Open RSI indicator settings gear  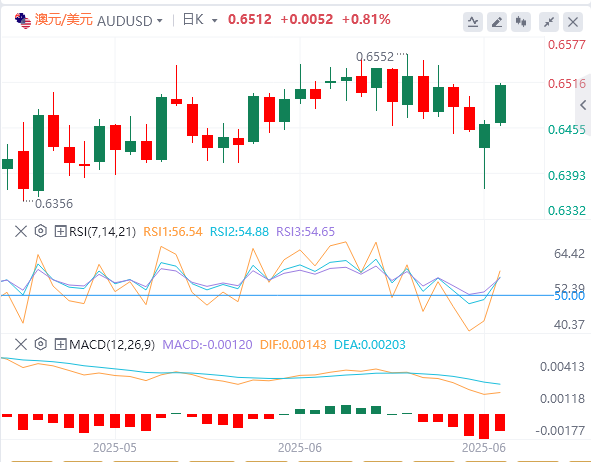pos(41,231)
